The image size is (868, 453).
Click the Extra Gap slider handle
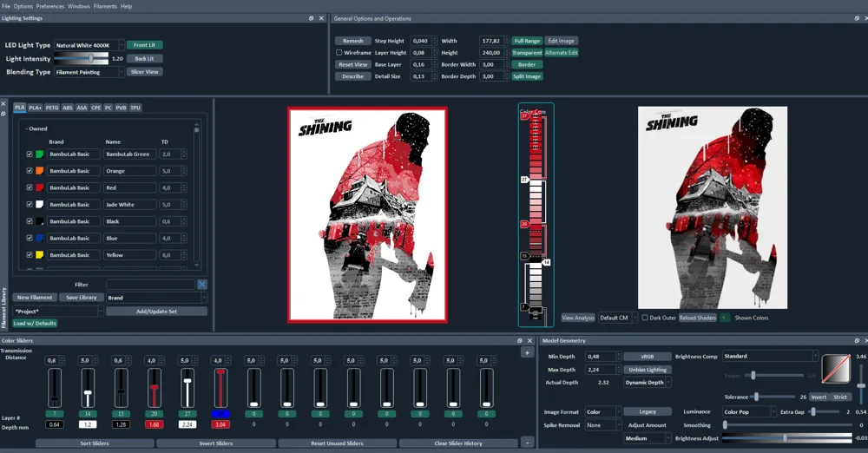click(813, 412)
